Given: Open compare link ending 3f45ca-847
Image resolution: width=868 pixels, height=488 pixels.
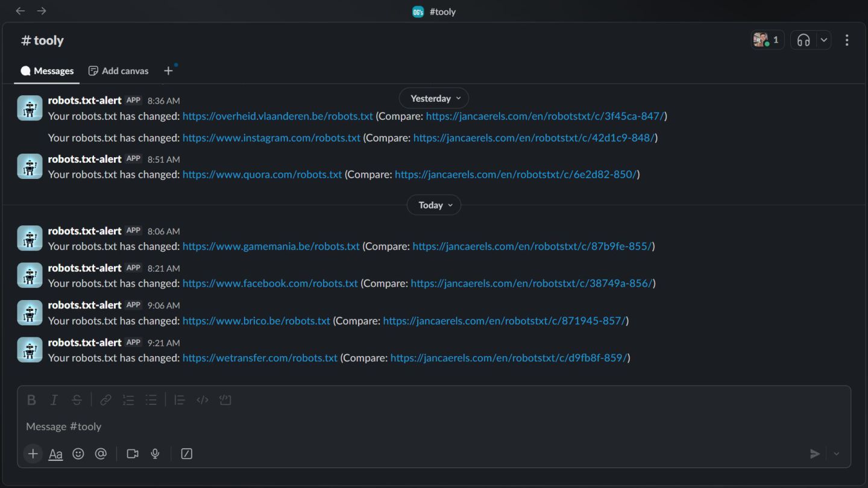Looking at the screenshot, I should tap(545, 116).
